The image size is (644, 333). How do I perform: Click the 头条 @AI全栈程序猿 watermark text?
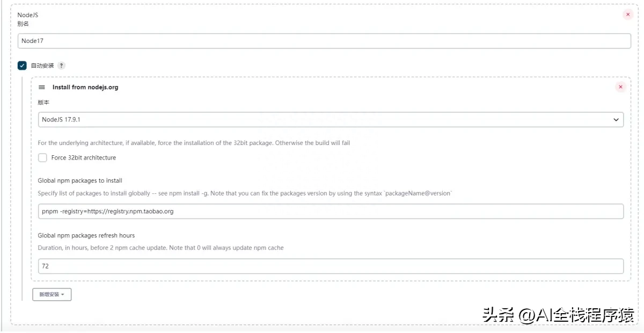pyautogui.click(x=558, y=315)
